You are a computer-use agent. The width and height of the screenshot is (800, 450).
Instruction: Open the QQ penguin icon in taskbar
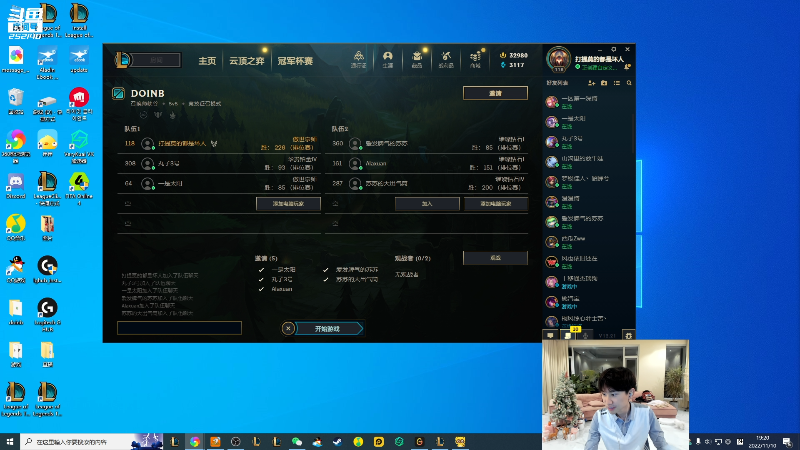[317, 441]
